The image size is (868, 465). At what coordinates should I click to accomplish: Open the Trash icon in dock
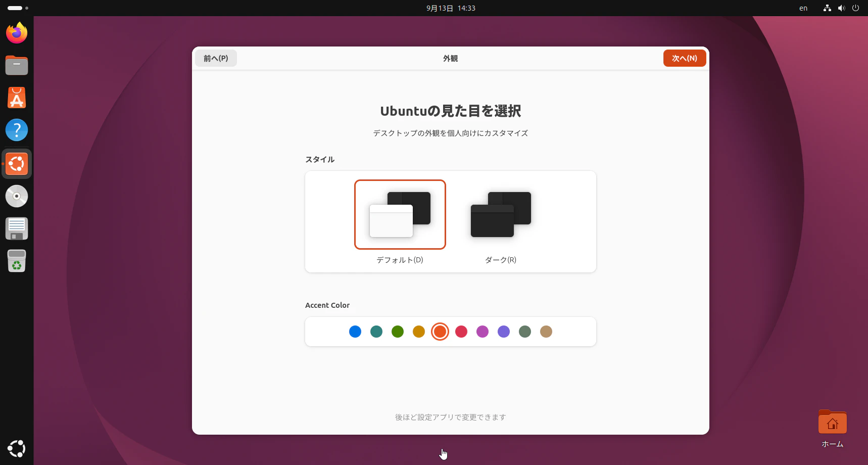click(17, 261)
